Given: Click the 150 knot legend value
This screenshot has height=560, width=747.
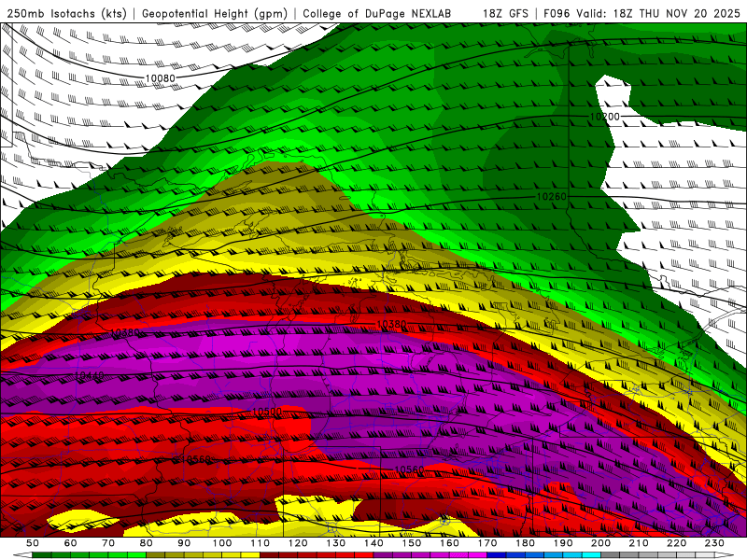Looking at the screenshot, I should (x=411, y=543).
